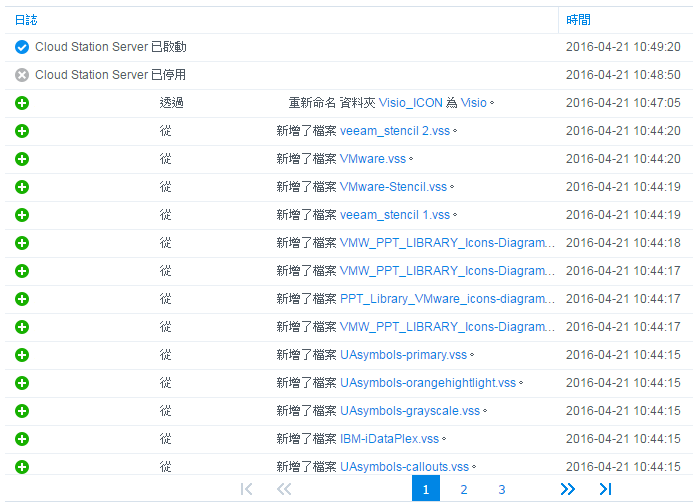Select the Cloud Station Server 已啟動 log text
This screenshot has height=503, width=693.
click(111, 47)
